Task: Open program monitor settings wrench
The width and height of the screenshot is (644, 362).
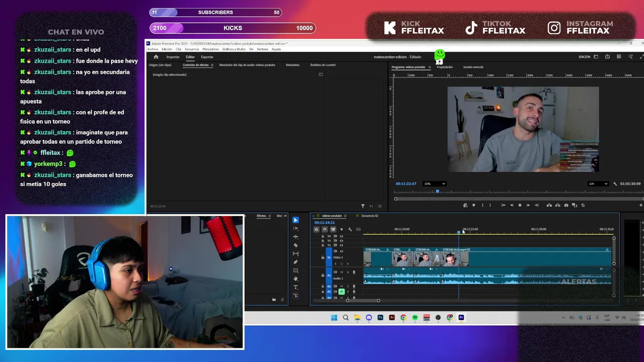Action: (x=615, y=184)
